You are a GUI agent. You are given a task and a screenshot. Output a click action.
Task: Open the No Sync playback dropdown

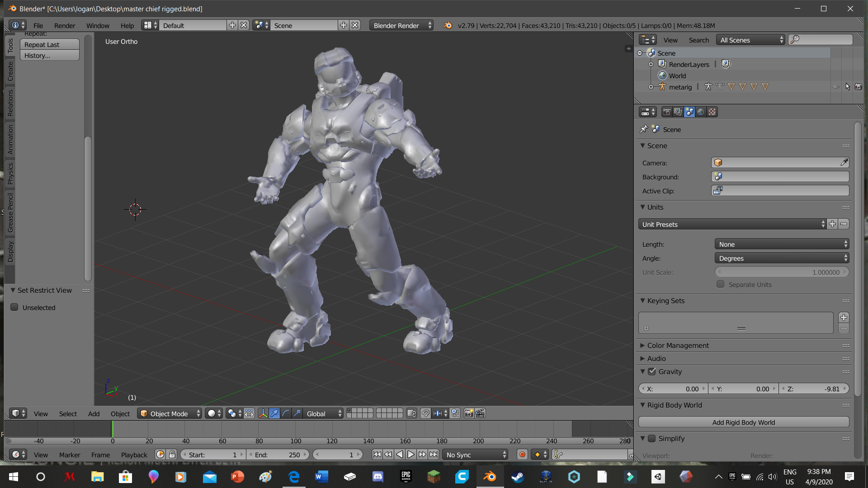[x=475, y=455]
